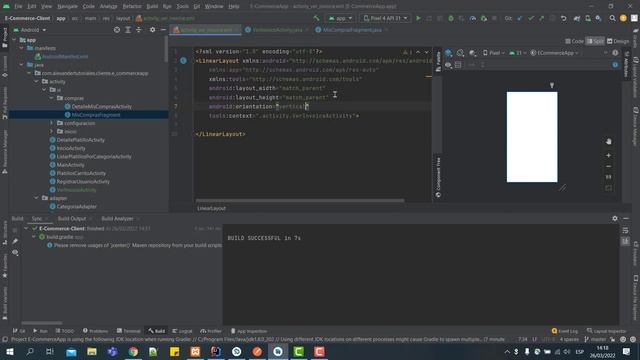Open the Android project view dropdown

(x=30, y=30)
